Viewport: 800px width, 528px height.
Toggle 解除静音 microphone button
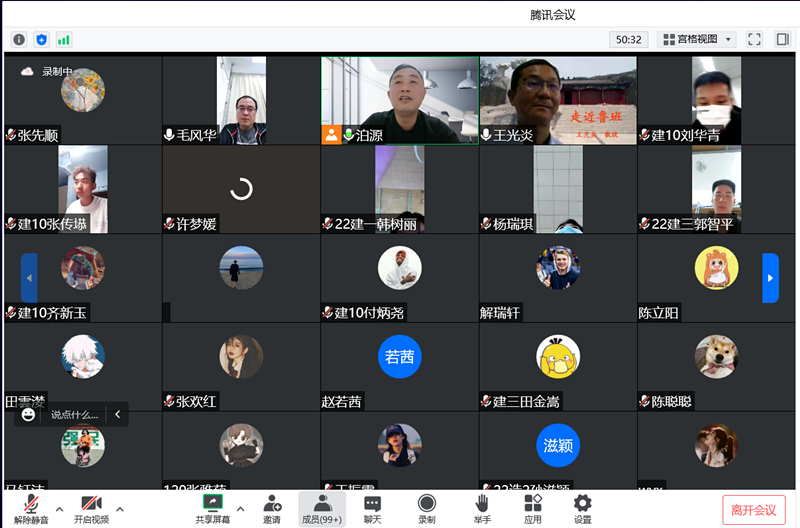coord(31,508)
